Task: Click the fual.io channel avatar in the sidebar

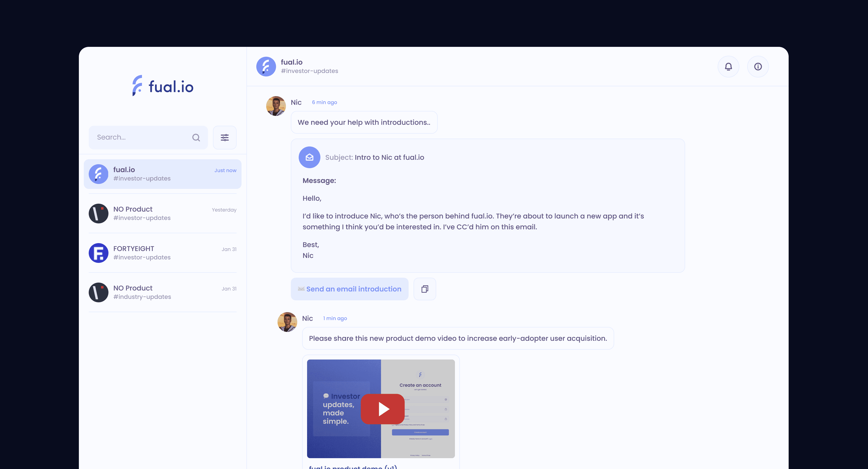Action: click(x=98, y=174)
